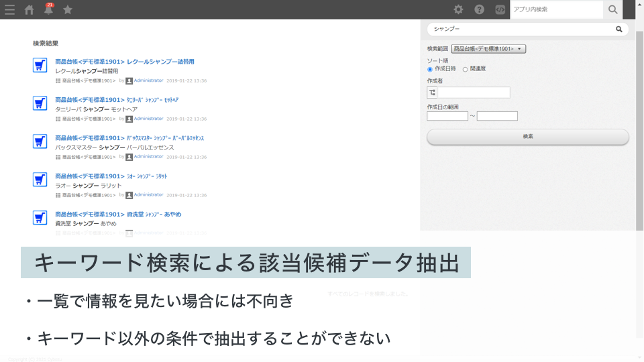Open the help question mark icon
This screenshot has height=362, width=644.
pos(479,9)
